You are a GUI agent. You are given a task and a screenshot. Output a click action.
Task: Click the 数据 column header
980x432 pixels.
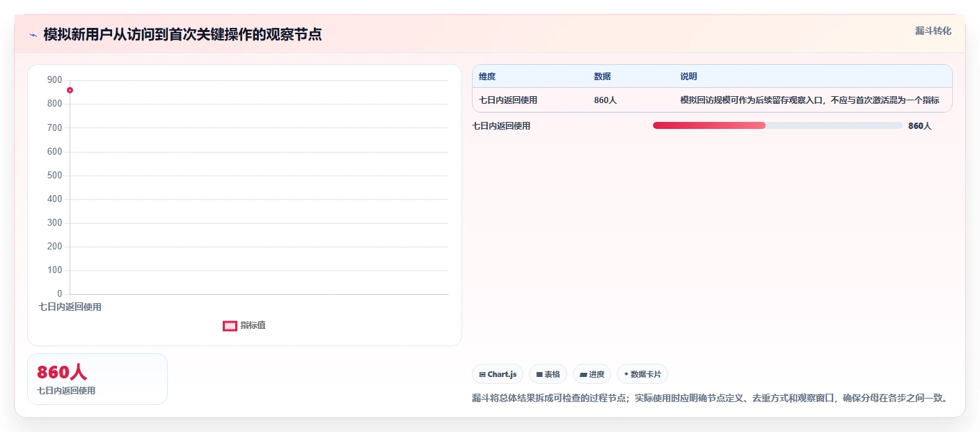(602, 77)
